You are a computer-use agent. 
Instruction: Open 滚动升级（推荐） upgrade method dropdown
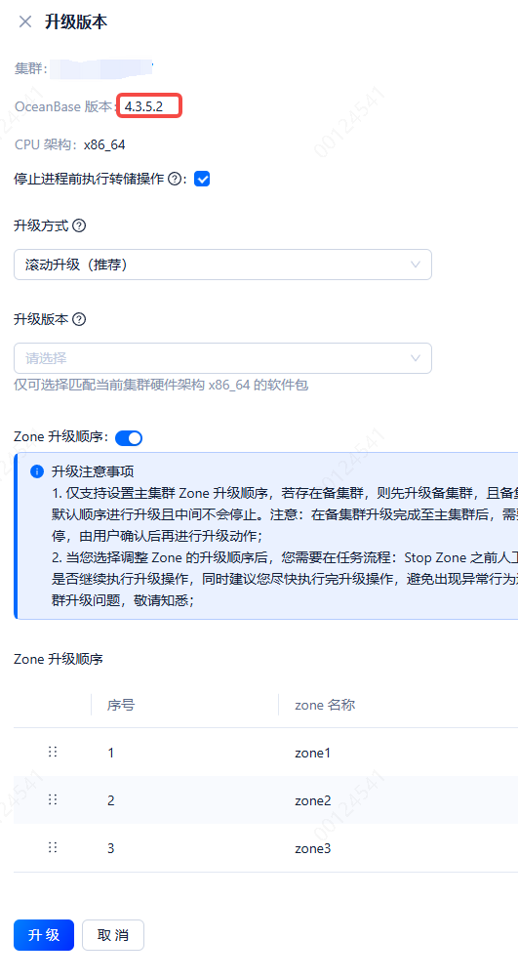(222, 265)
